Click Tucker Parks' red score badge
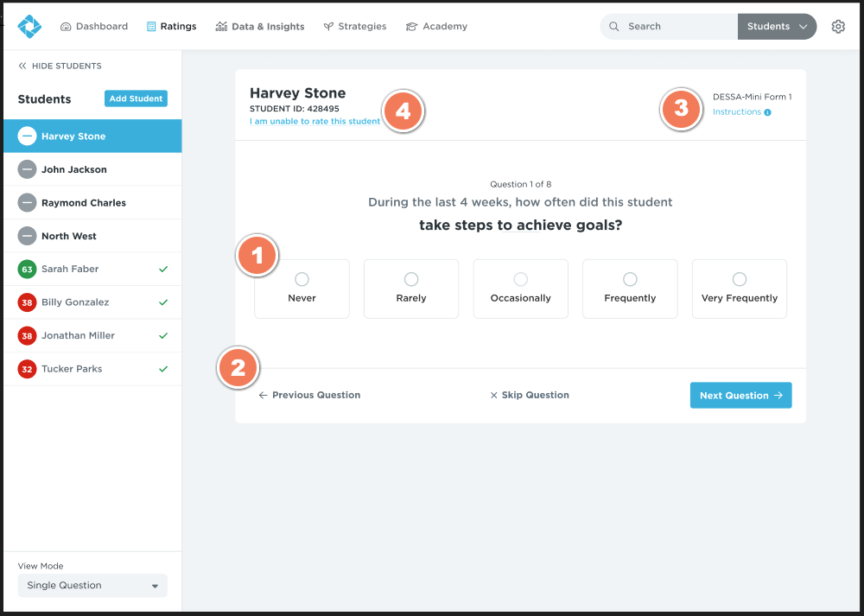Image resolution: width=864 pixels, height=616 pixels. coord(27,369)
